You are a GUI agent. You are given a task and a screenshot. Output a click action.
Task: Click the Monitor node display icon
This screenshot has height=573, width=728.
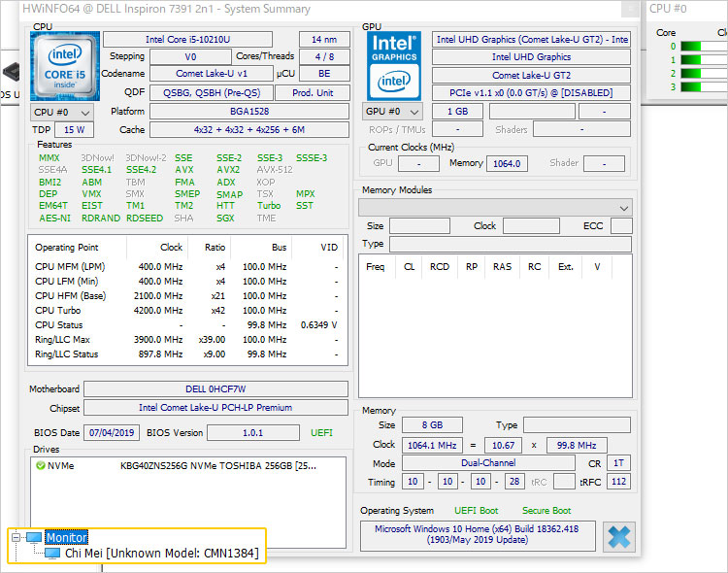coord(34,537)
